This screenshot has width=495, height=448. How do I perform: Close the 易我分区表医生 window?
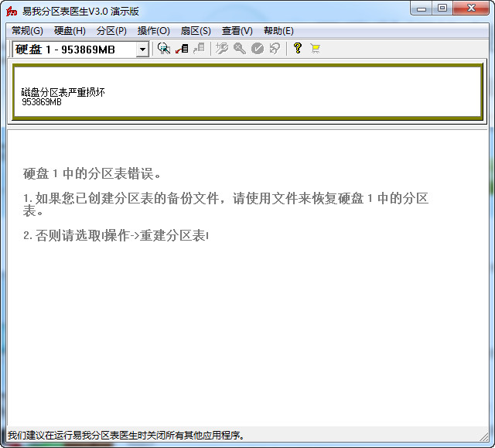(471, 9)
